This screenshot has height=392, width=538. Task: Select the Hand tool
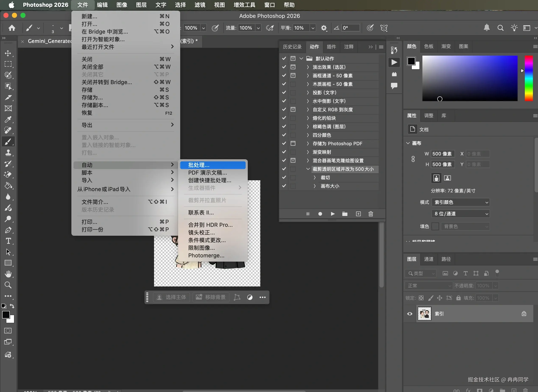pos(8,274)
